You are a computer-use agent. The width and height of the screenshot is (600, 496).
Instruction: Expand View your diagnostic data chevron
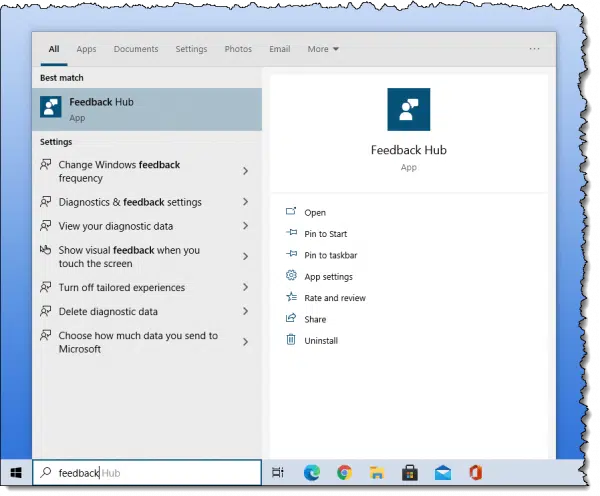(x=246, y=226)
